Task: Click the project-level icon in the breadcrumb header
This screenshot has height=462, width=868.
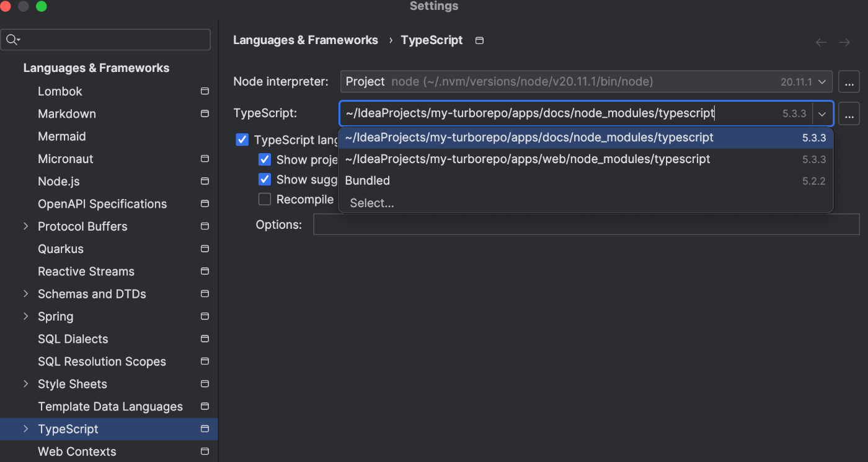Action: [x=479, y=40]
